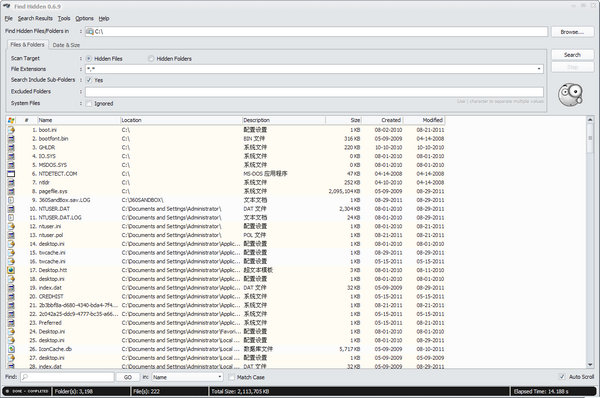Click the Windows flag icon in the list header

coord(11,120)
